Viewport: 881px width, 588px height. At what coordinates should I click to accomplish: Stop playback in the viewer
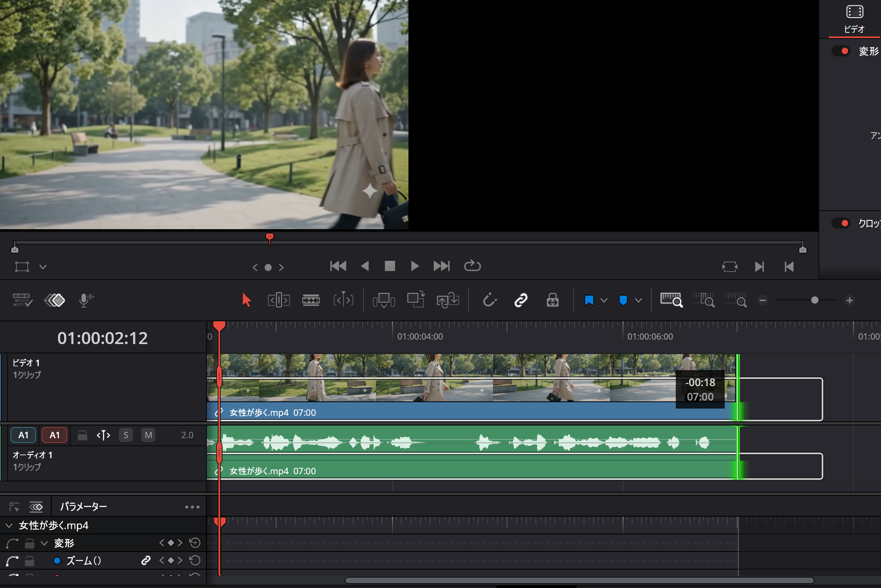click(390, 266)
